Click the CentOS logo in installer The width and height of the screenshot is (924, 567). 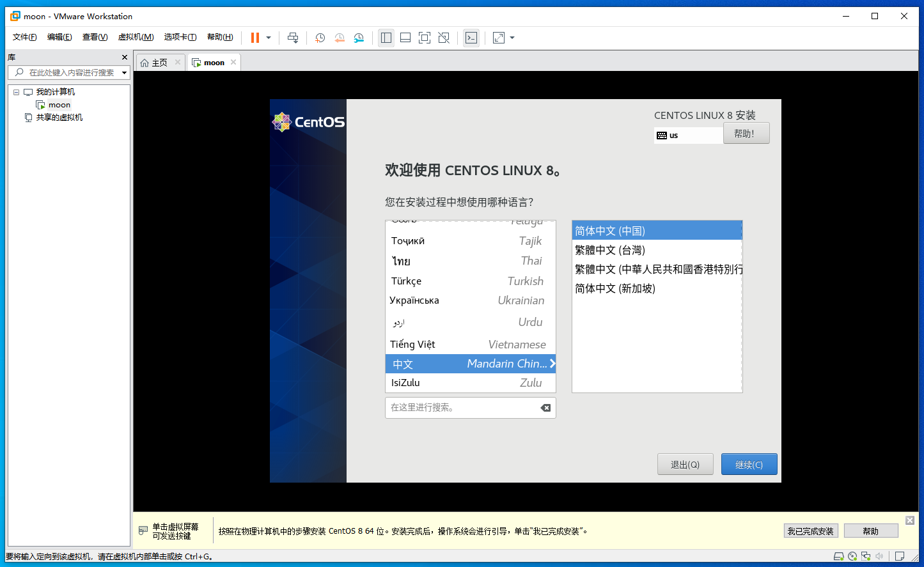[308, 121]
